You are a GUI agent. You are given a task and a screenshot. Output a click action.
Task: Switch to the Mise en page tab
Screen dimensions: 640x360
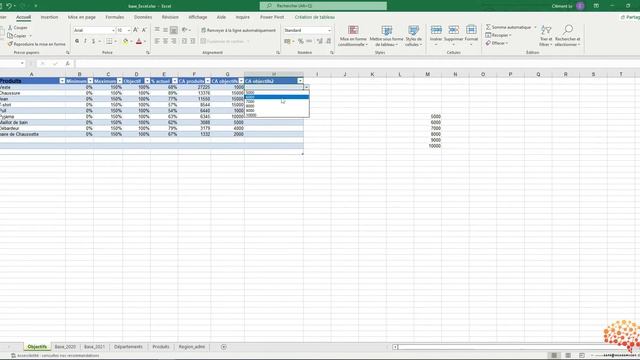[x=82, y=17]
